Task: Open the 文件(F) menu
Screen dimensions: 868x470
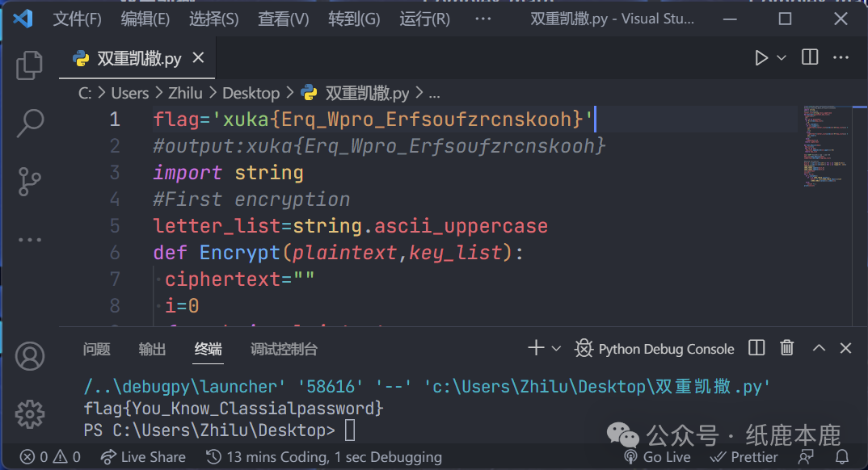Action: (78, 19)
